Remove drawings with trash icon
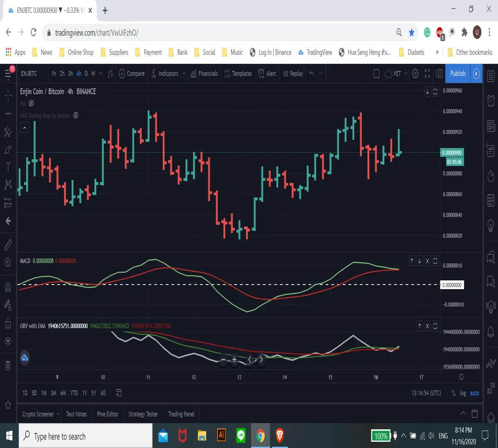This screenshot has height=448, width=498. click(x=8, y=365)
